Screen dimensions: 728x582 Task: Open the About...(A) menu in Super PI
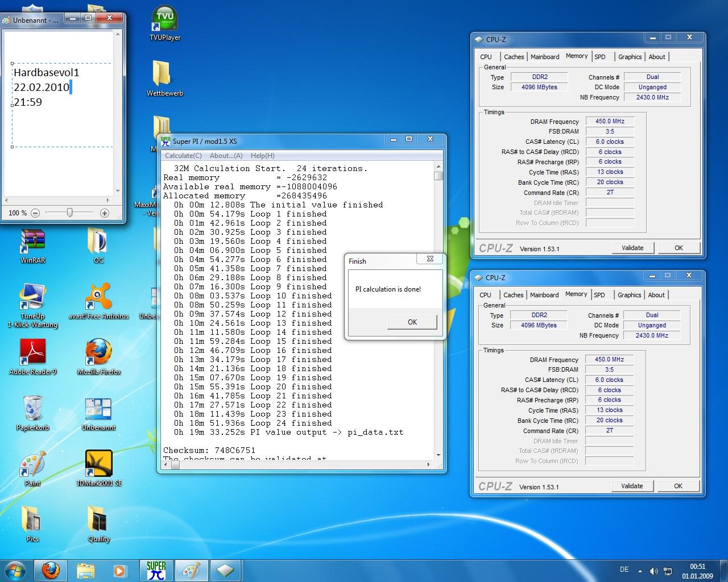(226, 155)
